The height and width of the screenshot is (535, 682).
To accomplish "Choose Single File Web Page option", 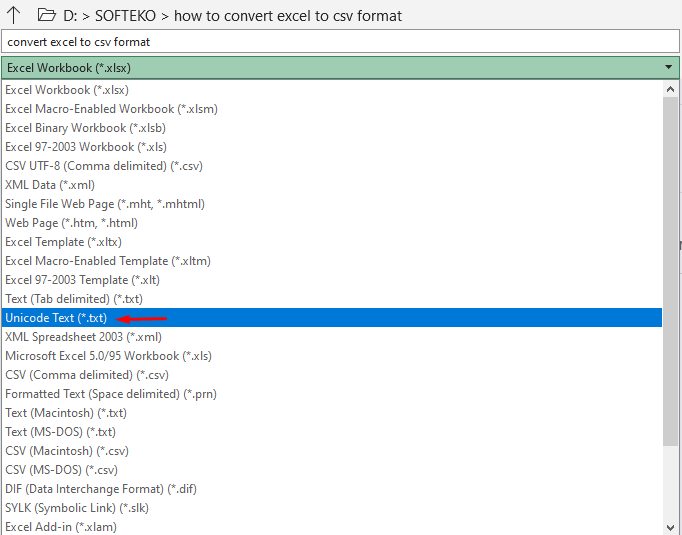I will click(x=105, y=204).
